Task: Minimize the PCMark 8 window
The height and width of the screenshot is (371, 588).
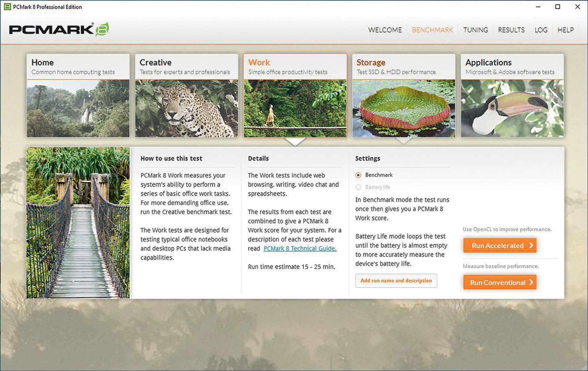Action: click(x=538, y=7)
